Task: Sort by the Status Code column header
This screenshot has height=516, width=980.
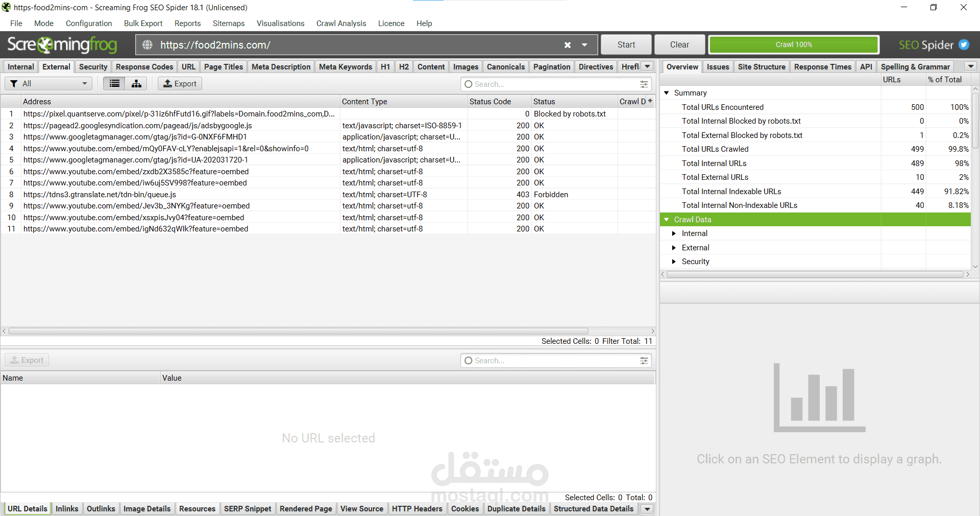Action: pos(499,101)
